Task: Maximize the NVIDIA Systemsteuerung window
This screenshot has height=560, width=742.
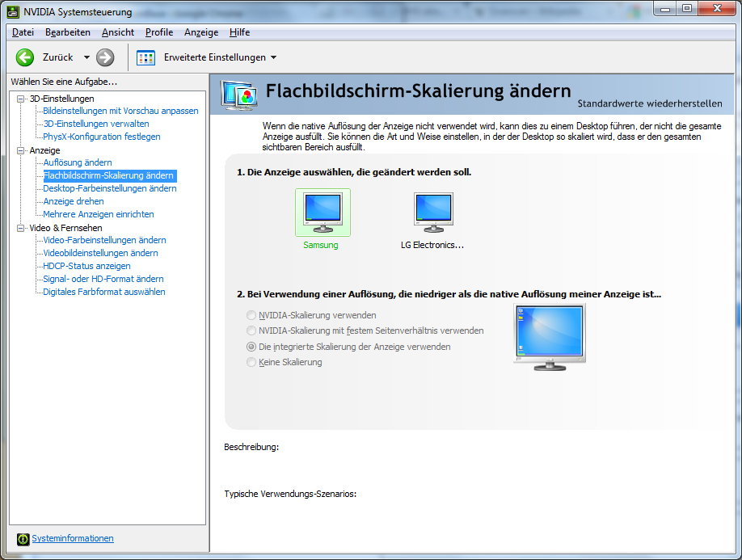Action: (687, 9)
